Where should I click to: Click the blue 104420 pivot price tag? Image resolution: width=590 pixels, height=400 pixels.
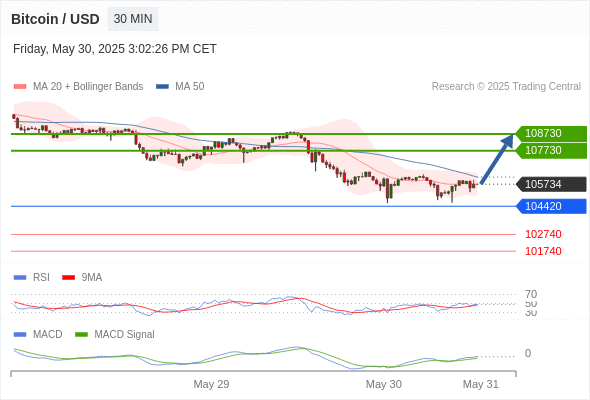pyautogui.click(x=551, y=206)
